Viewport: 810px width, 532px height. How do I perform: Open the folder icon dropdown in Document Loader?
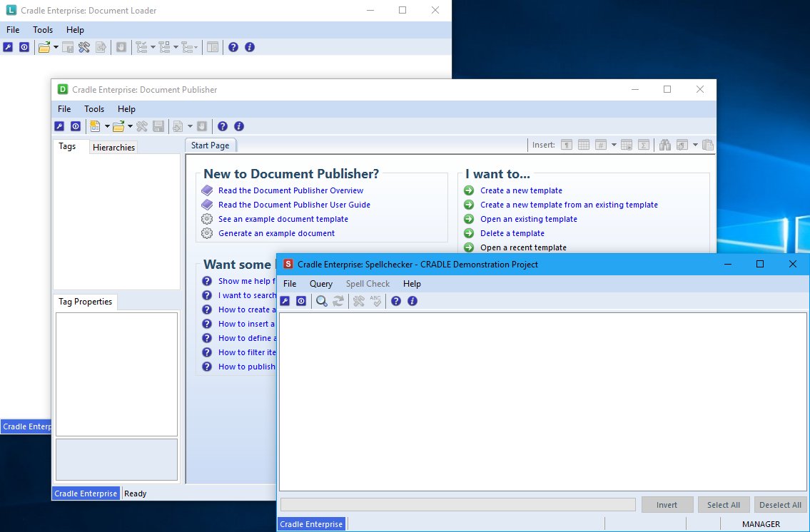56,48
